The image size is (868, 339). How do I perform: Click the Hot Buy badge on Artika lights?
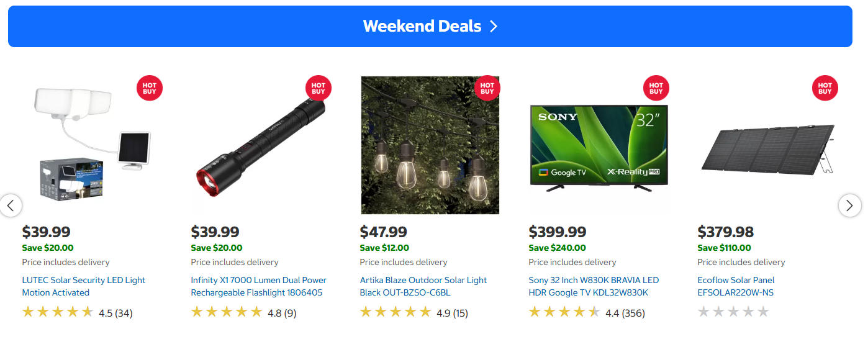tap(487, 89)
